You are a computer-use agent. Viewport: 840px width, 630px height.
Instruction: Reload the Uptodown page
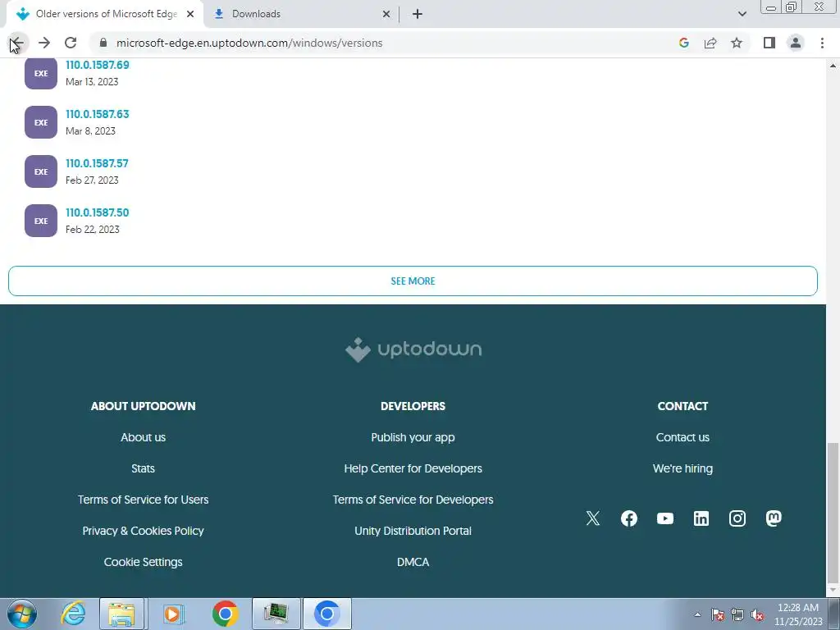click(x=71, y=43)
